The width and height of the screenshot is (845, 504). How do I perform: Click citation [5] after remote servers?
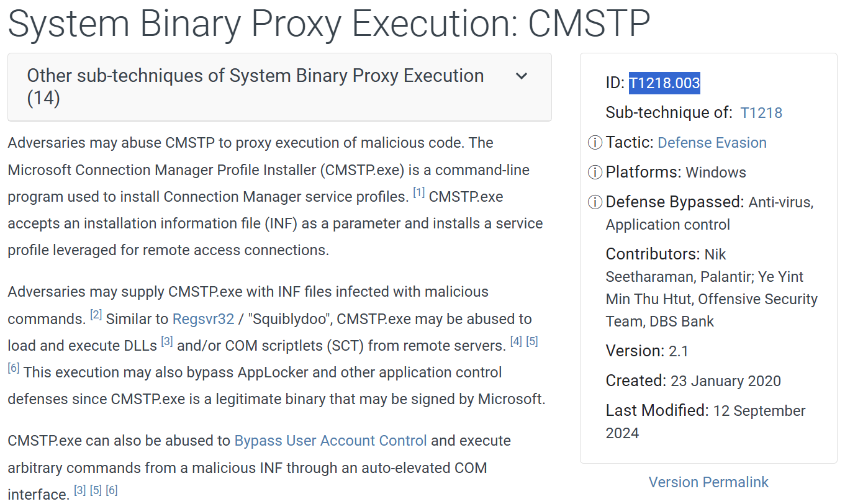[532, 341]
